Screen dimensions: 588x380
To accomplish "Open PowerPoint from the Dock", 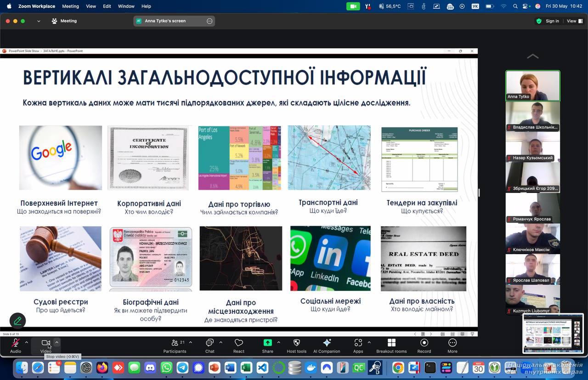I will pos(215,368).
